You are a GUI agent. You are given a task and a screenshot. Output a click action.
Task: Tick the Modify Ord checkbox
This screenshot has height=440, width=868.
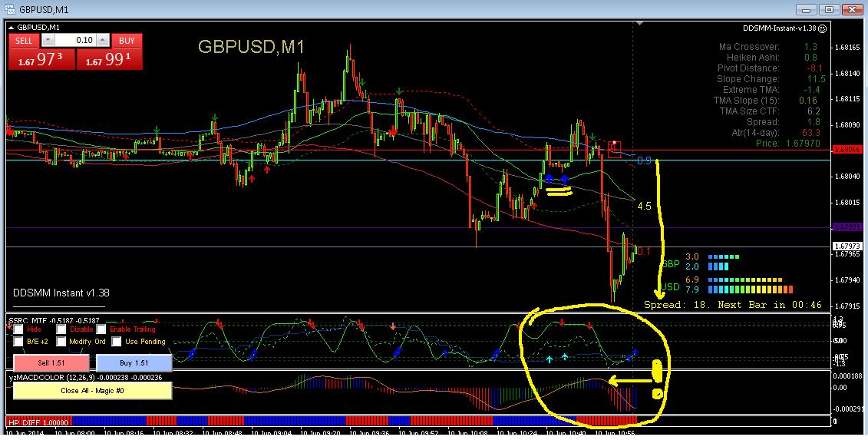pyautogui.click(x=61, y=342)
